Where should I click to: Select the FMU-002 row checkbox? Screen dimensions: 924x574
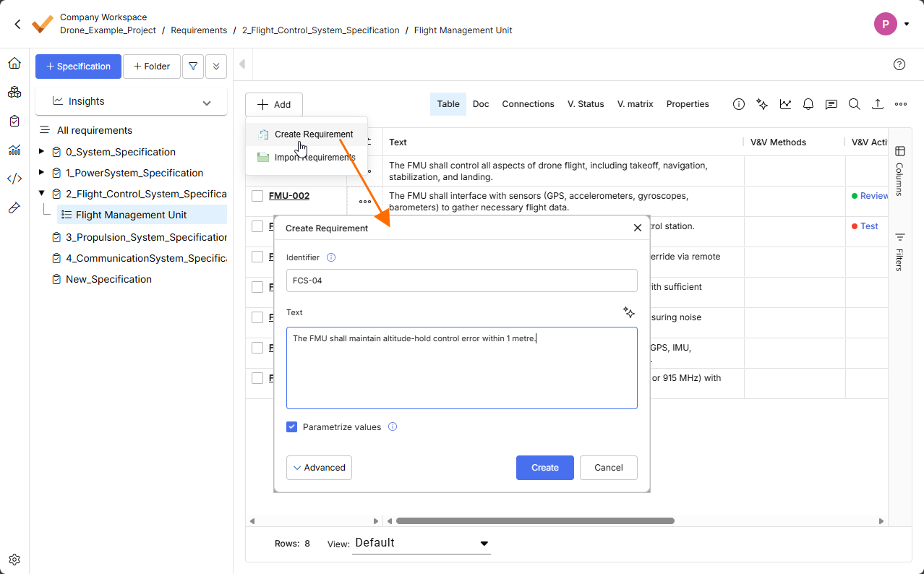click(x=257, y=196)
